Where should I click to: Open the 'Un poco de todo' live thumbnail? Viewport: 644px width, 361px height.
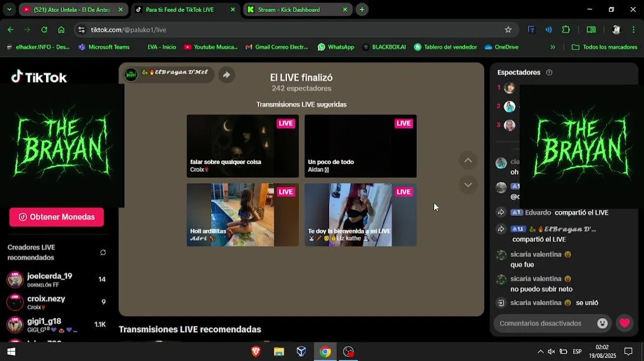(x=361, y=146)
